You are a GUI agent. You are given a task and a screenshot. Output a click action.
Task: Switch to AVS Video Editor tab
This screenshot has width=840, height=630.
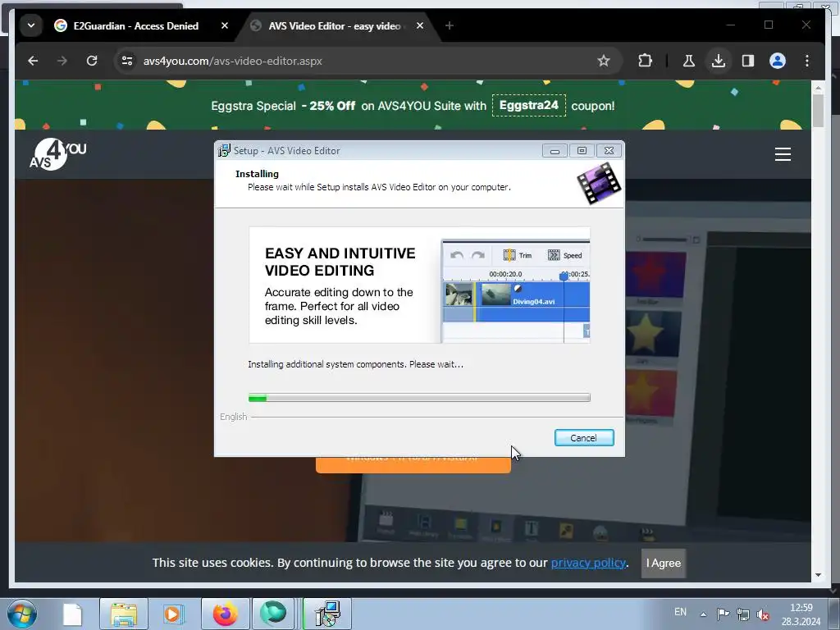point(335,25)
